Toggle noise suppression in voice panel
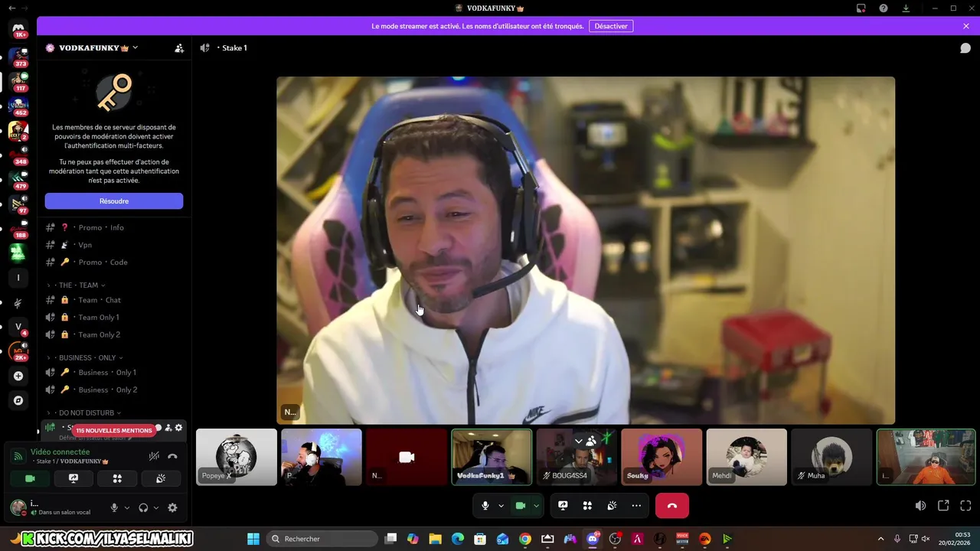This screenshot has height=551, width=980. (x=154, y=456)
